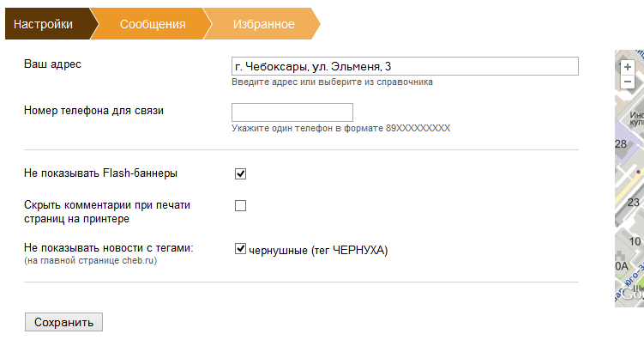Click the Google logo on the map

633,294
